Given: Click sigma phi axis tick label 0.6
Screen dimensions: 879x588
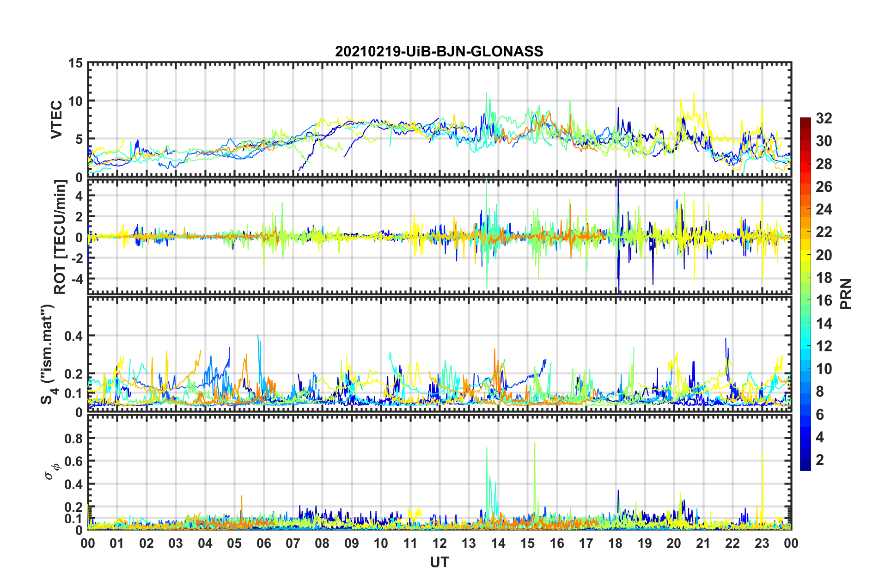Looking at the screenshot, I should pyautogui.click(x=73, y=461).
